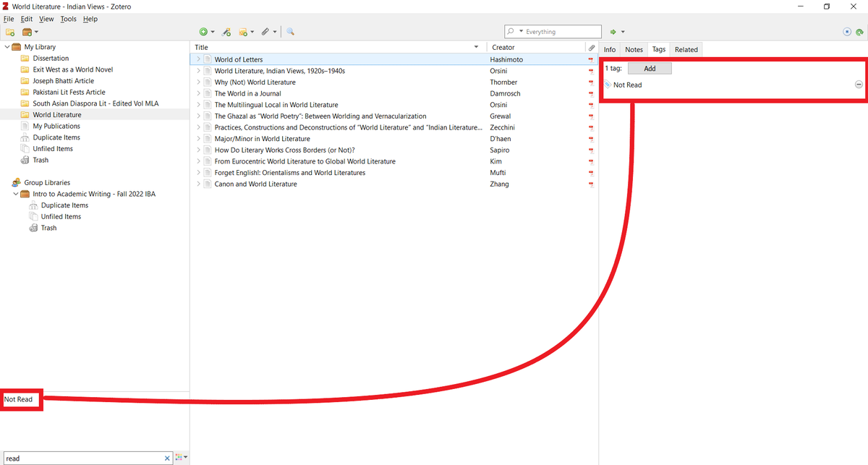Click the blue circular icon beside sync

pyautogui.click(x=847, y=32)
